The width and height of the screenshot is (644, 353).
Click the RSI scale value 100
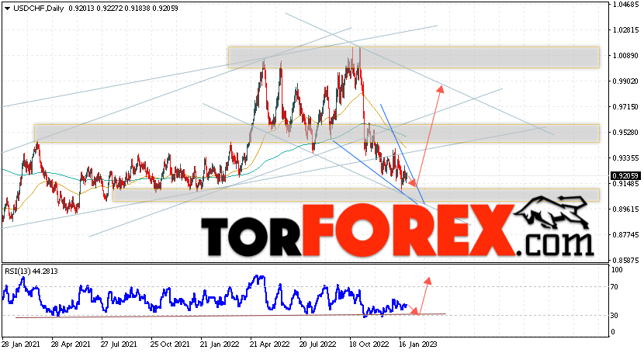pos(617,270)
